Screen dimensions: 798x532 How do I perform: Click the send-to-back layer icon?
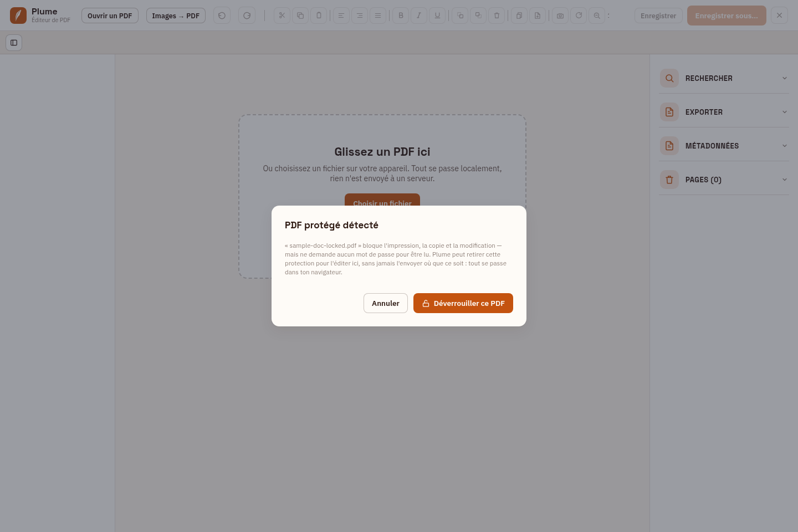(x=478, y=16)
